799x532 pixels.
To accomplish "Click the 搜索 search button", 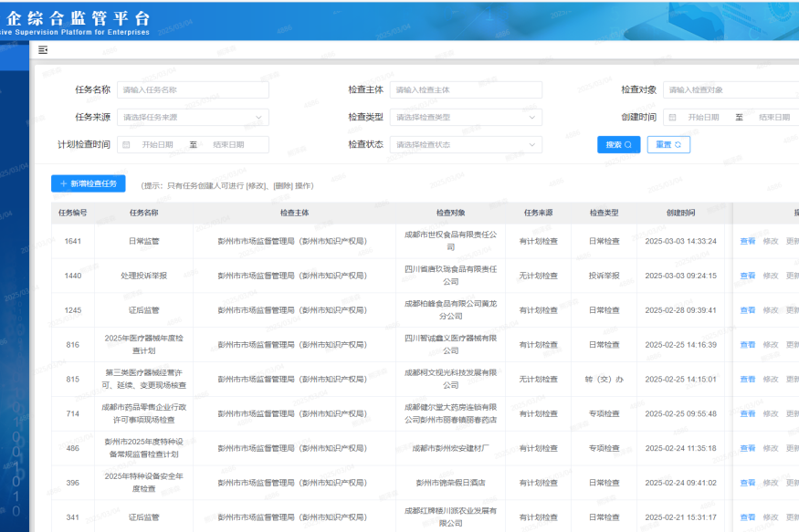I will (x=619, y=145).
